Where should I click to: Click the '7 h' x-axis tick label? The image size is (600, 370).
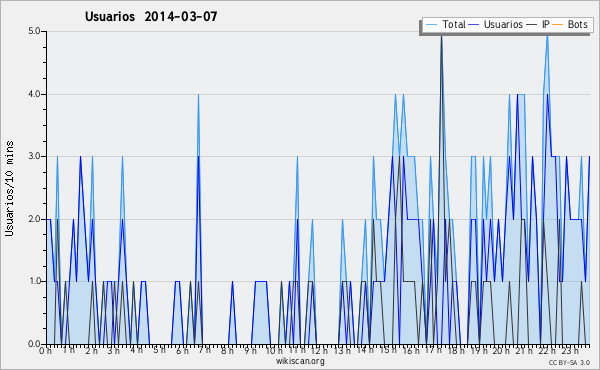204,350
